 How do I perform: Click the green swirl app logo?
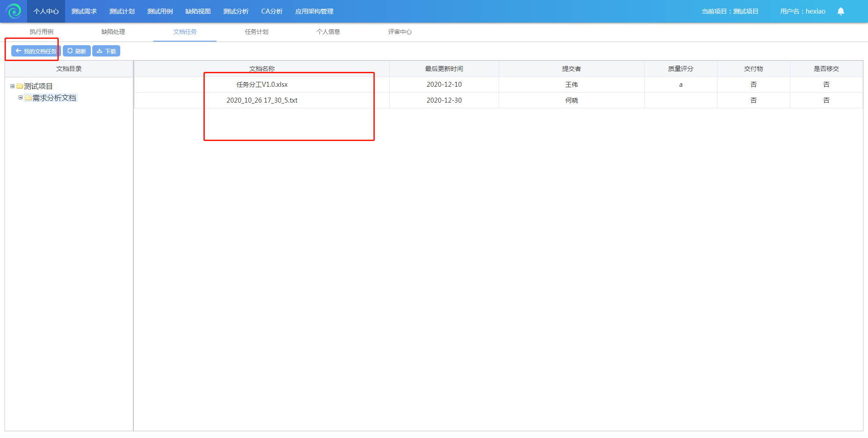(14, 11)
